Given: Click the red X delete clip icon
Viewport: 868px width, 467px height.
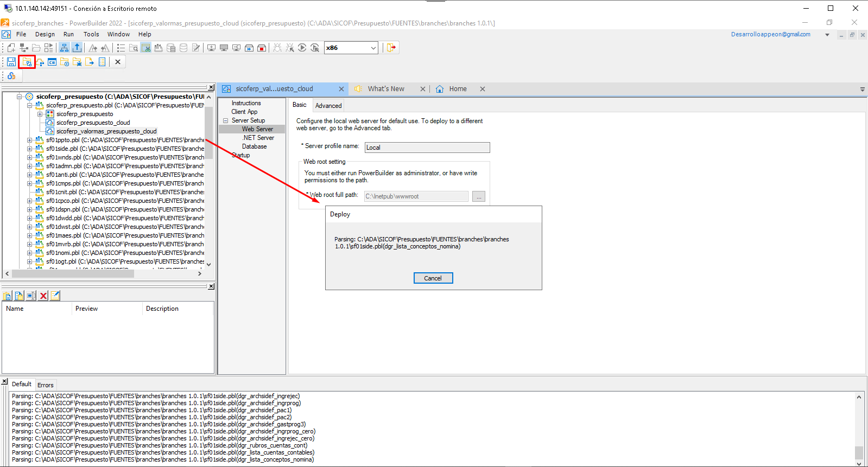Looking at the screenshot, I should tap(43, 296).
